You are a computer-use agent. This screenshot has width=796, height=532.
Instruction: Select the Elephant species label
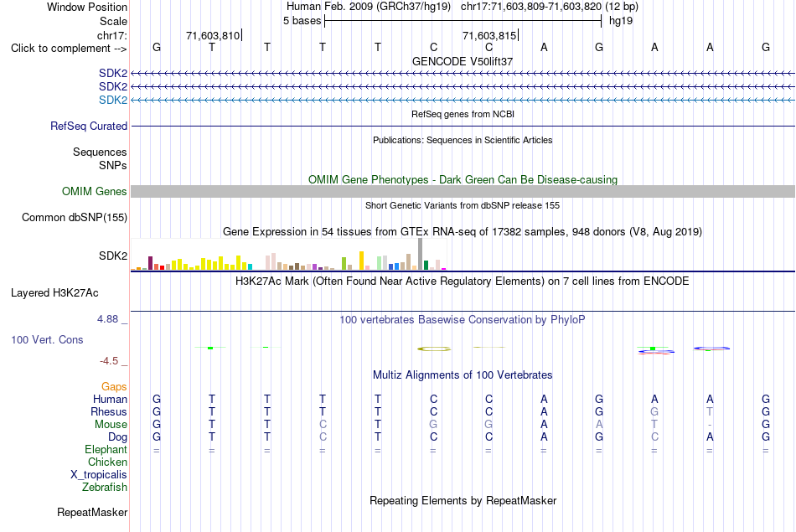106,449
